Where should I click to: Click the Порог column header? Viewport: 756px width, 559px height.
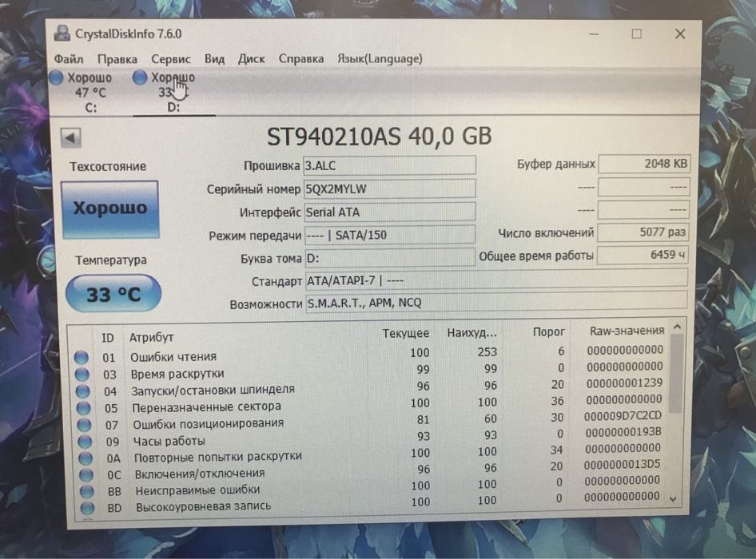point(549,331)
